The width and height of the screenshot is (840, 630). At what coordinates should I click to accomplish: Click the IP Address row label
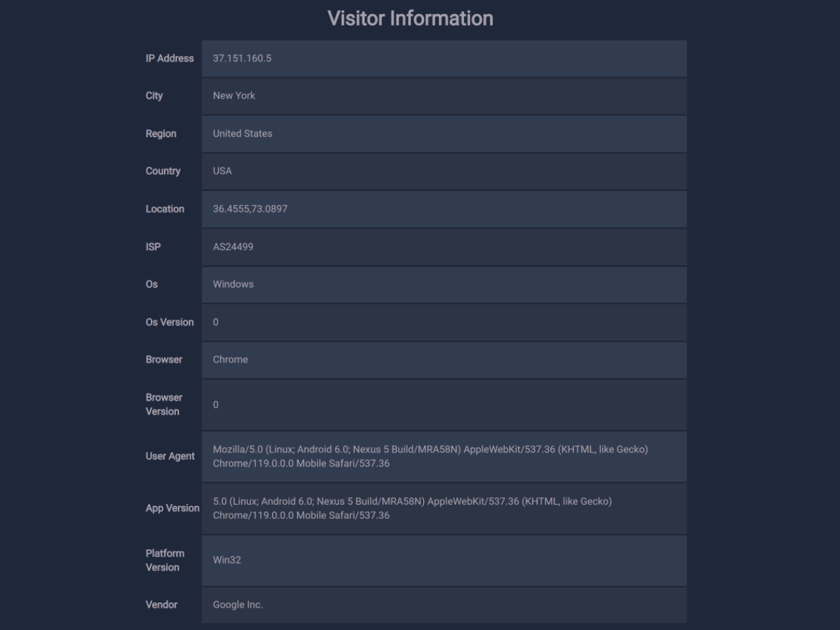(170, 58)
